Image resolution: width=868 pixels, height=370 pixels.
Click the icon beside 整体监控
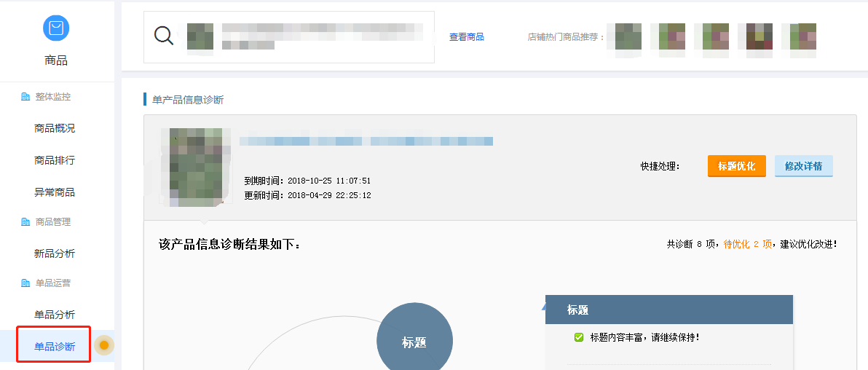(x=25, y=97)
